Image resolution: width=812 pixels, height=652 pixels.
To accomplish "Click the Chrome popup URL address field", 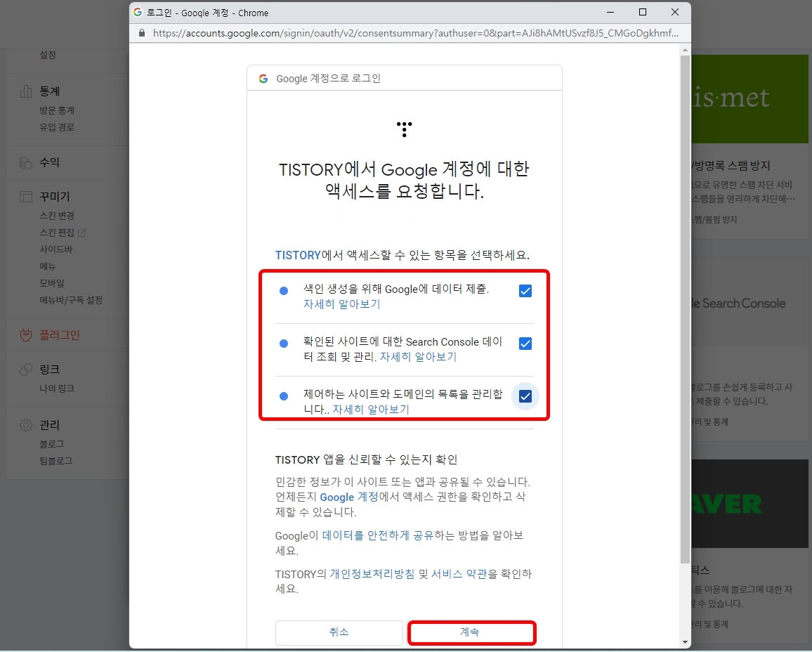I will click(x=415, y=33).
